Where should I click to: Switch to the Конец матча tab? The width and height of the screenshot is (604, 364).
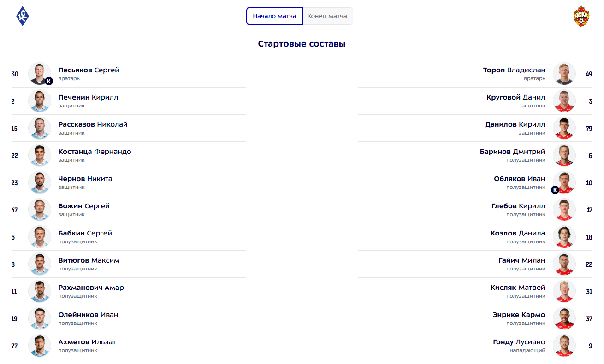[x=327, y=16]
